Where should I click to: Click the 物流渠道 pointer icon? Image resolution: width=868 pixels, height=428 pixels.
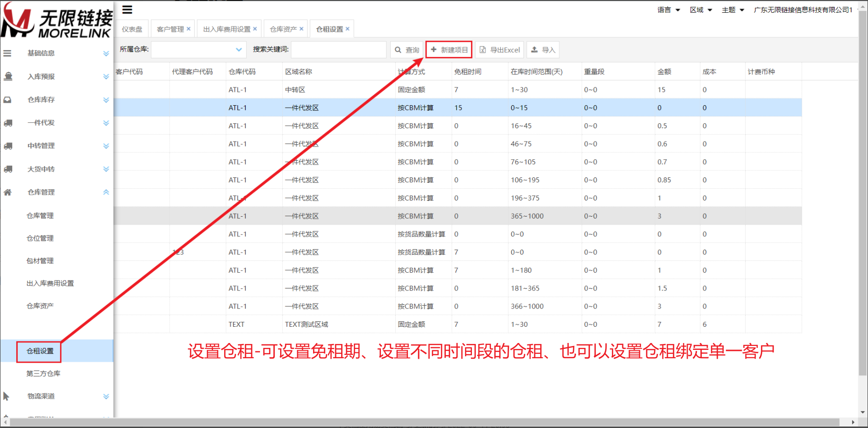pyautogui.click(x=6, y=396)
